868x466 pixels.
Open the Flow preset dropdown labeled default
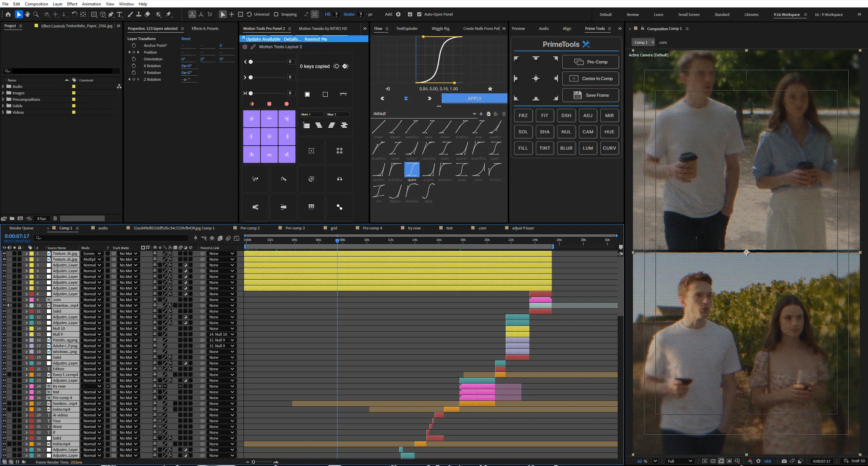(x=425, y=114)
